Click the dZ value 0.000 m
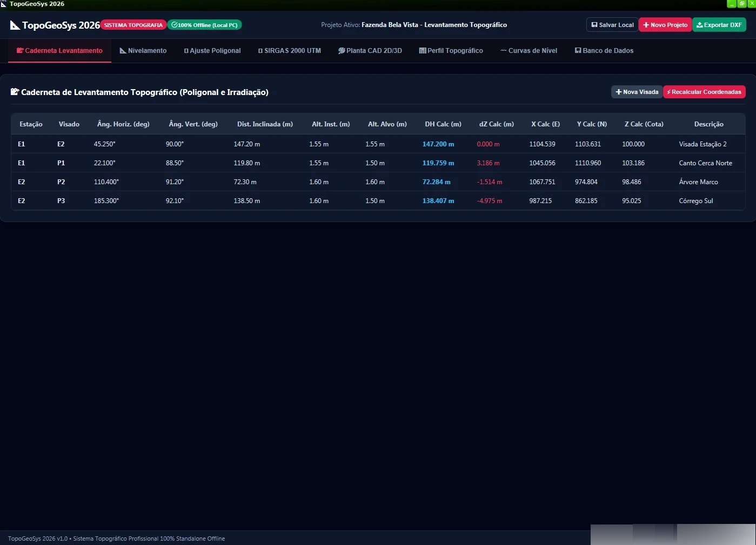 point(488,144)
